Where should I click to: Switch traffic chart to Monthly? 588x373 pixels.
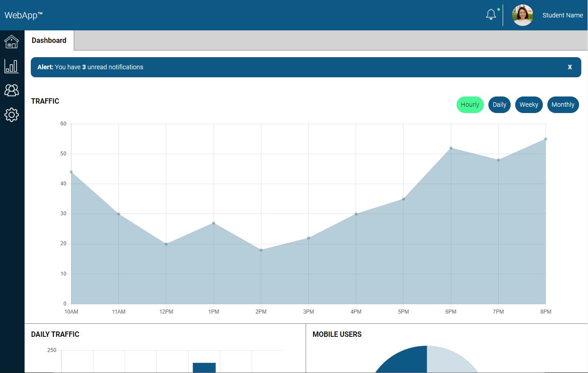coord(563,105)
